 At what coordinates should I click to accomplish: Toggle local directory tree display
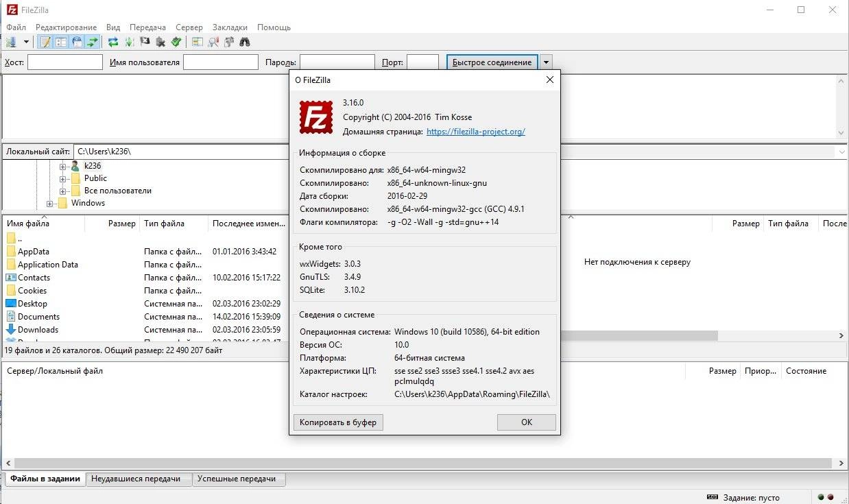(x=62, y=42)
